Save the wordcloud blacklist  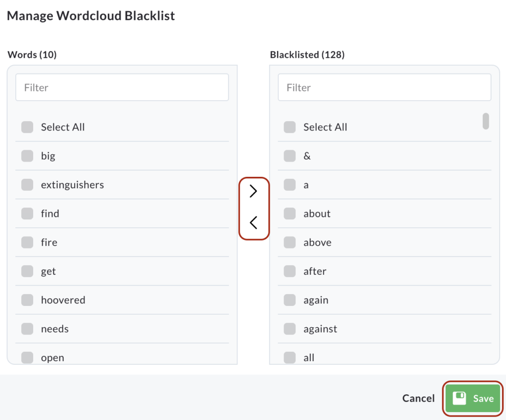[472, 398]
